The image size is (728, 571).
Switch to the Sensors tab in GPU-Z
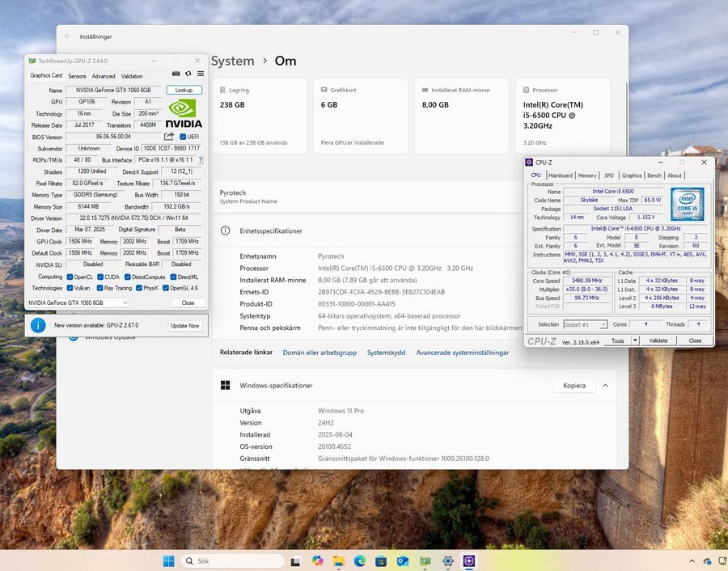pyautogui.click(x=77, y=76)
